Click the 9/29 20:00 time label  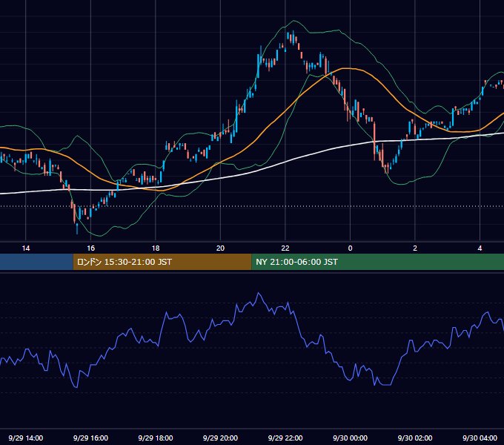point(221,438)
